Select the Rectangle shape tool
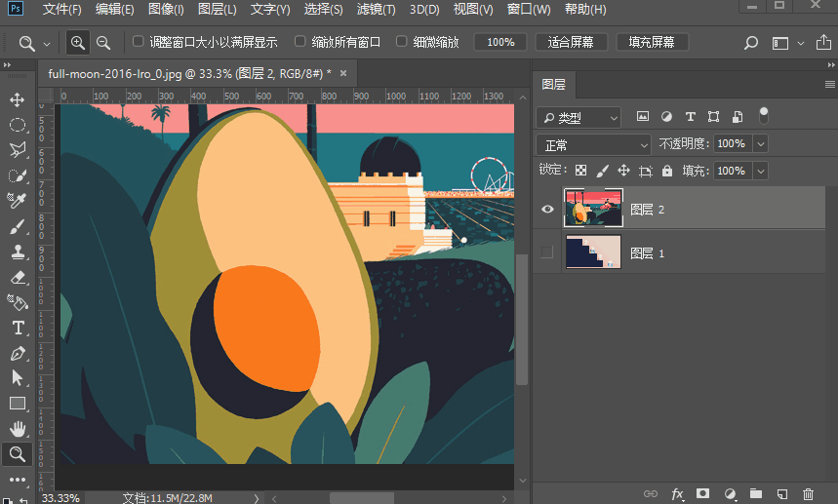 (x=18, y=403)
